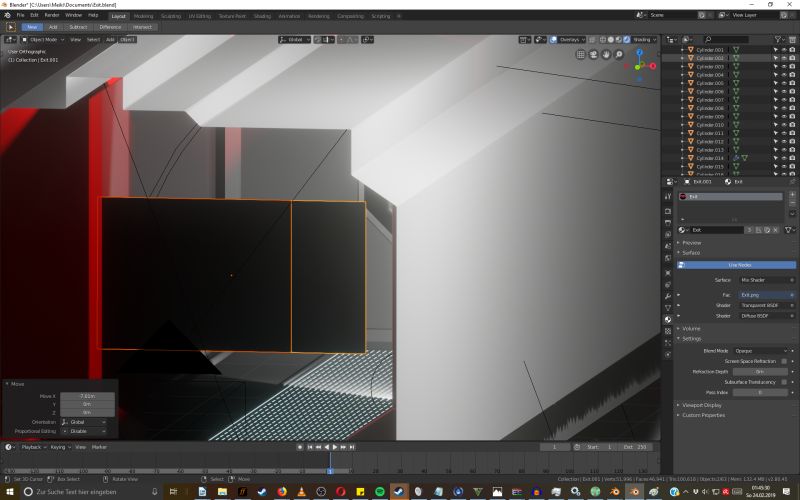This screenshot has width=800, height=500.
Task: Open the Blend Mode Opaque dropdown
Action: [760, 351]
